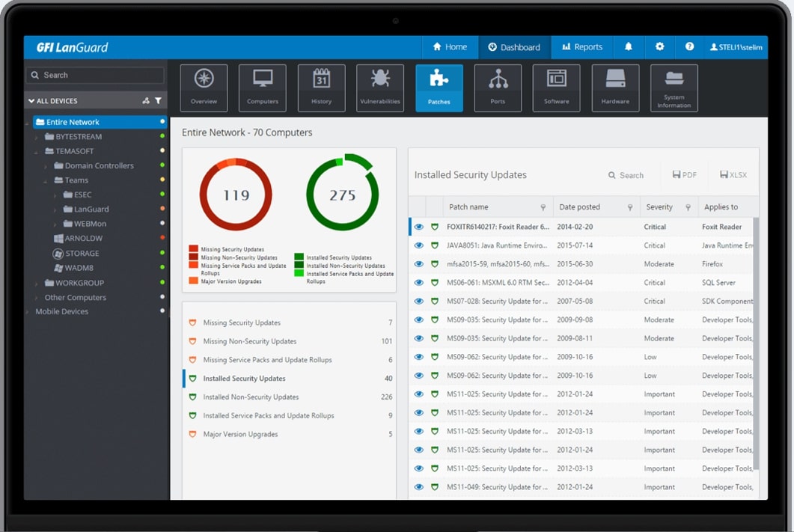Click the notifications bell icon

tap(629, 46)
